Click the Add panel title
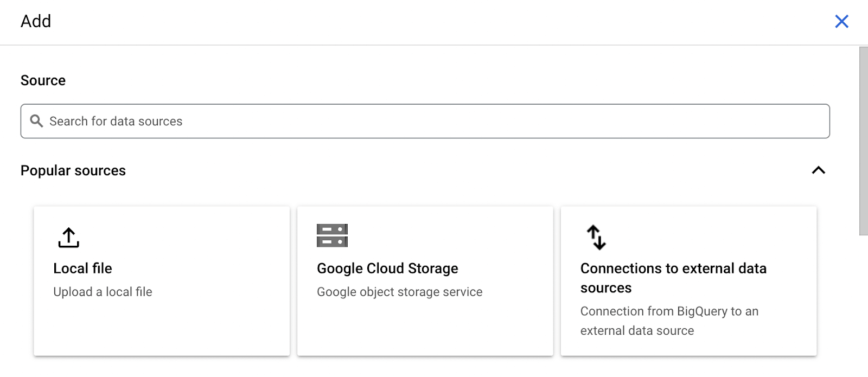868x377 pixels. click(36, 21)
